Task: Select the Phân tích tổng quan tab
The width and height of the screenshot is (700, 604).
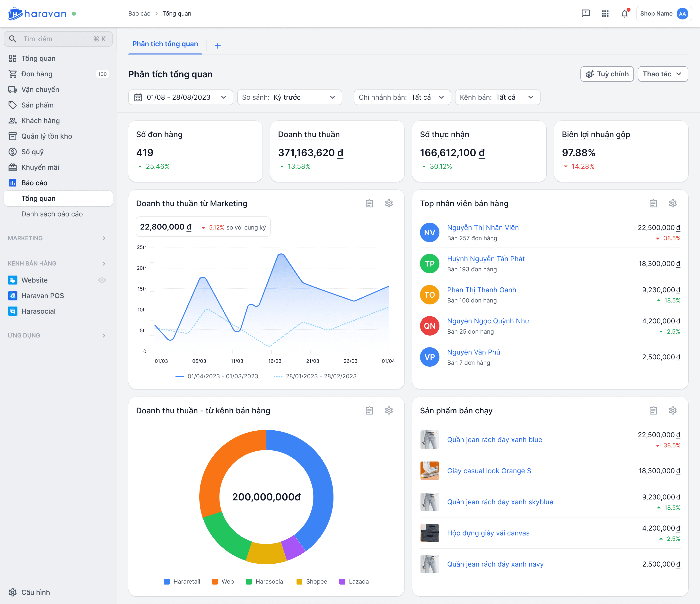Action: pos(165,44)
